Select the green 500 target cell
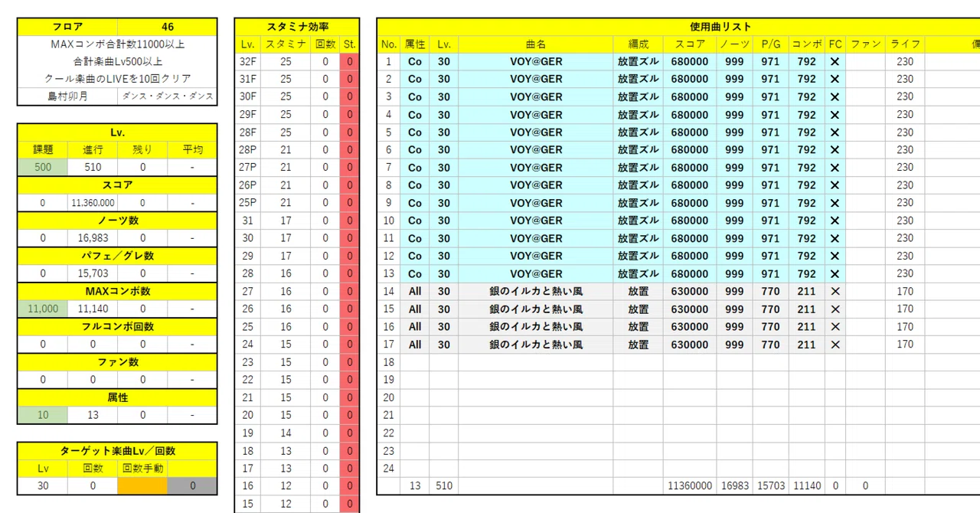Screen dimensions: 980x513 [43, 167]
